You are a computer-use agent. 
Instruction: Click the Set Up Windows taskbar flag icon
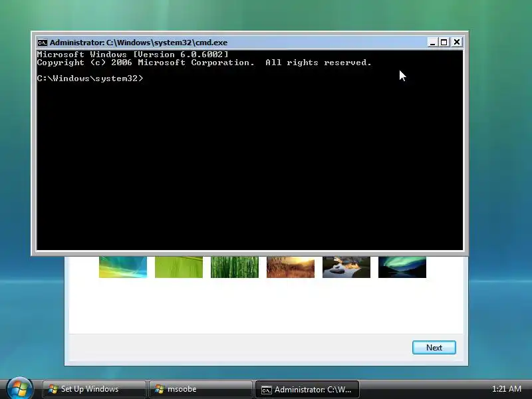point(53,389)
